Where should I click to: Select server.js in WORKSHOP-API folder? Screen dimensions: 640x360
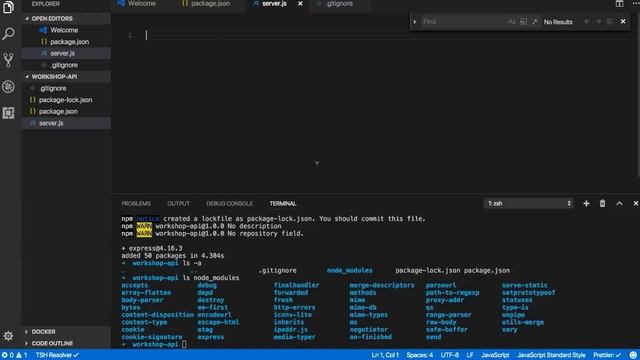[51, 123]
